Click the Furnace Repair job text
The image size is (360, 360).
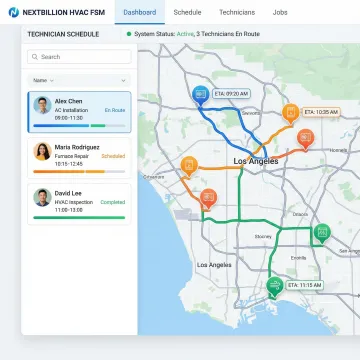click(x=72, y=156)
